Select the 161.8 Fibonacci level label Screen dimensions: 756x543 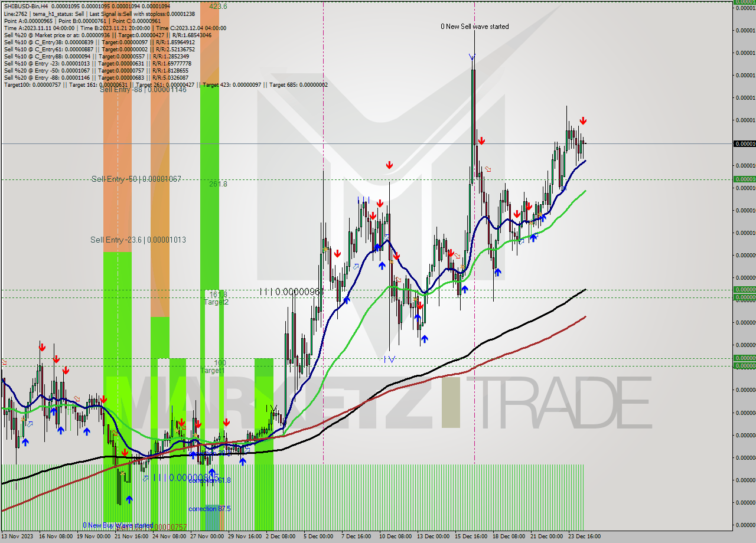(x=217, y=294)
